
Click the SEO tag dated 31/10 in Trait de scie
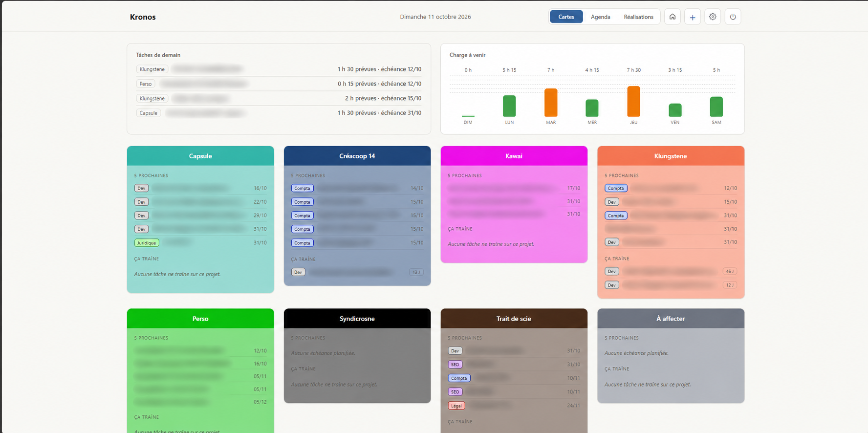click(455, 365)
